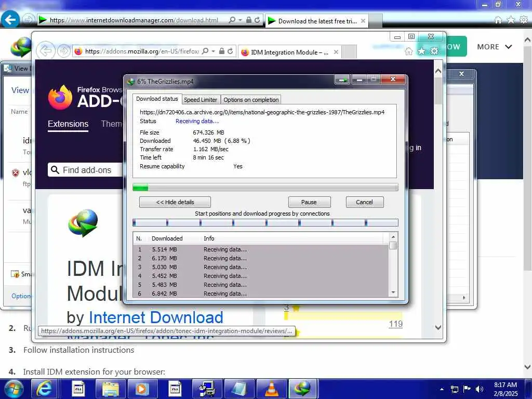Click volume speaker icon in system tray
The width and height of the screenshot is (532, 399).
(x=480, y=389)
